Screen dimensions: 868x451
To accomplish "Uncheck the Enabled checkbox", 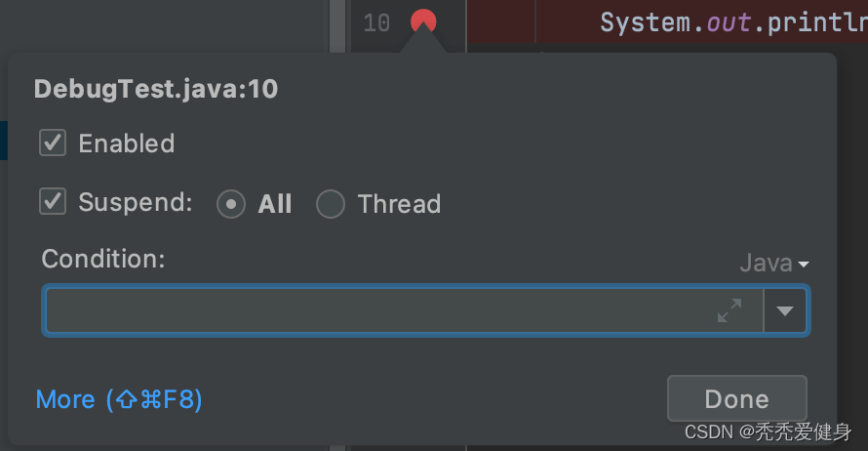I will click(x=53, y=143).
